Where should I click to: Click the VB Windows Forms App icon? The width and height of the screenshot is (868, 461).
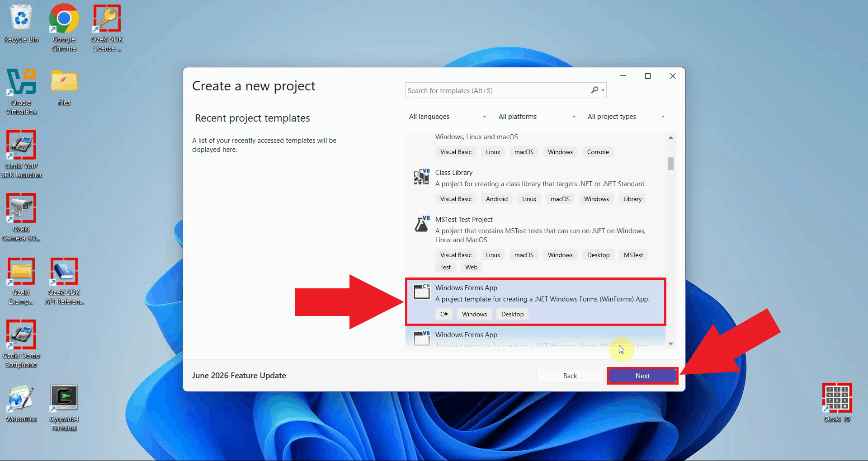pos(421,338)
